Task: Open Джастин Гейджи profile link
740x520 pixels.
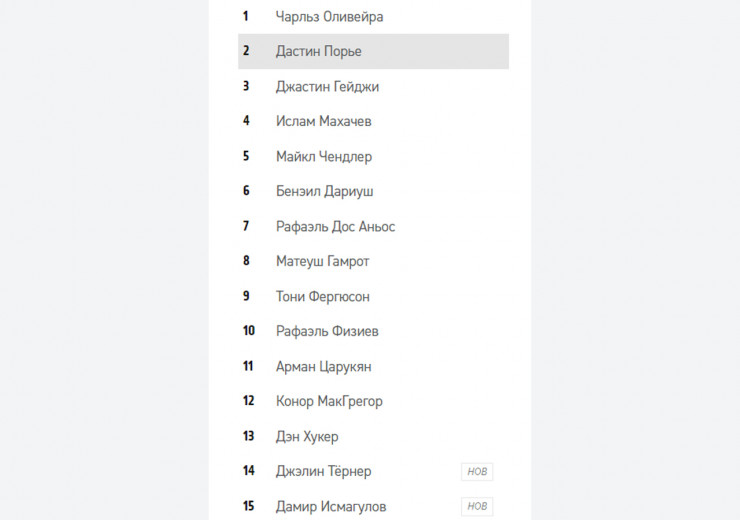Action: [x=327, y=87]
